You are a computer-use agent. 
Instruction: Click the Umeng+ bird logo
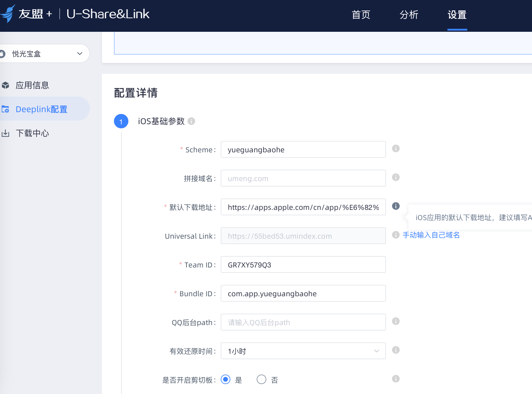coord(8,14)
